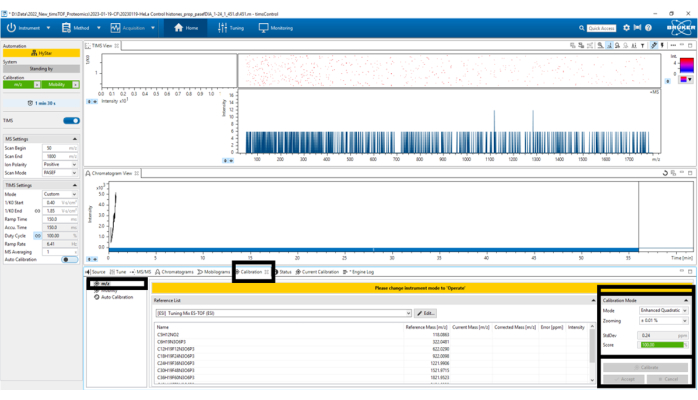
Task: Click the zoom magnifier icon in TIMS View toolbar
Action: [600, 45]
